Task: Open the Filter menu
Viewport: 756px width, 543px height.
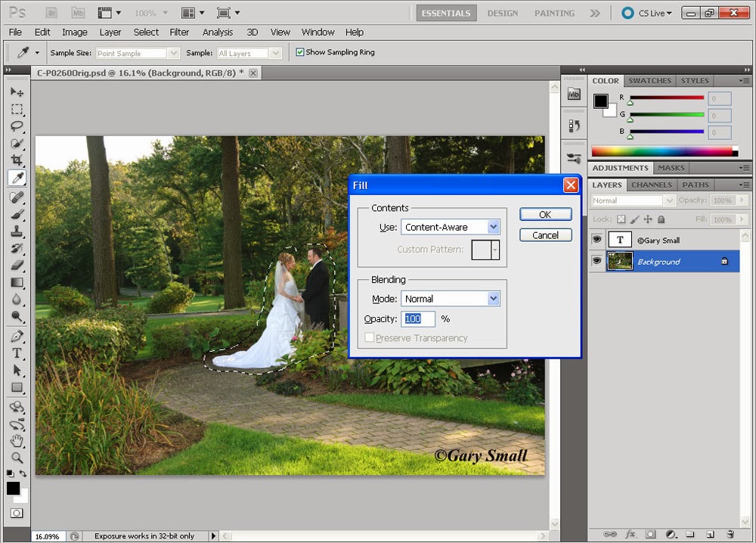Action: point(179,32)
